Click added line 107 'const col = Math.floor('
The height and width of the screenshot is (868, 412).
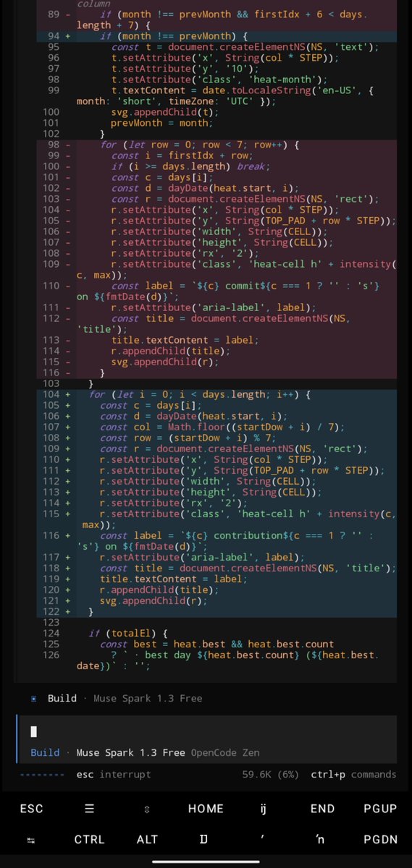[x=216, y=427]
